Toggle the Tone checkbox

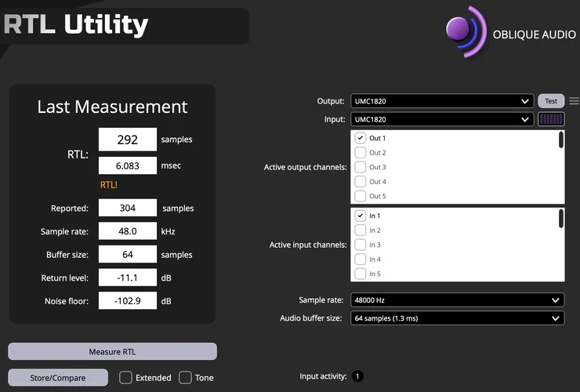[185, 378]
